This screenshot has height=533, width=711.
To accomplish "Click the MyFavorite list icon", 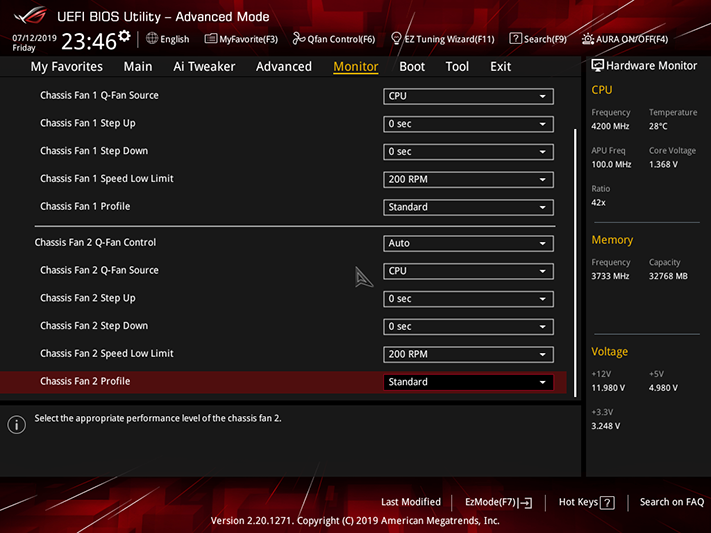I will pos(210,39).
